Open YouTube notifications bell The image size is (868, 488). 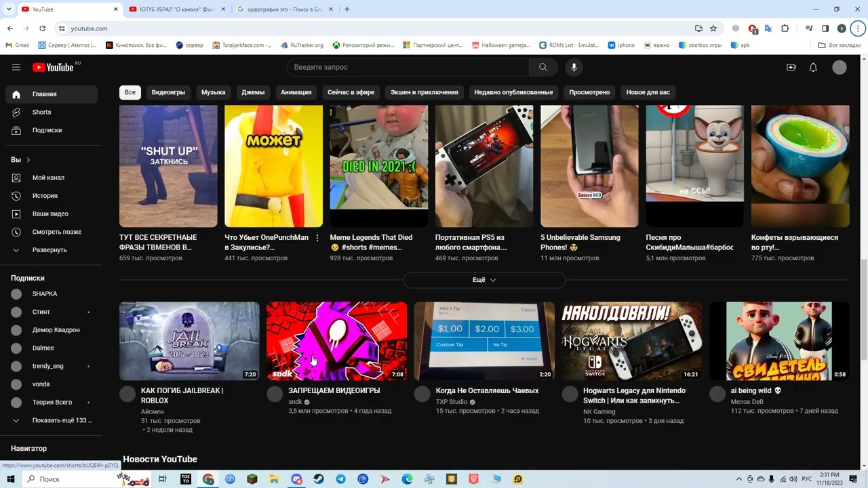pos(813,67)
